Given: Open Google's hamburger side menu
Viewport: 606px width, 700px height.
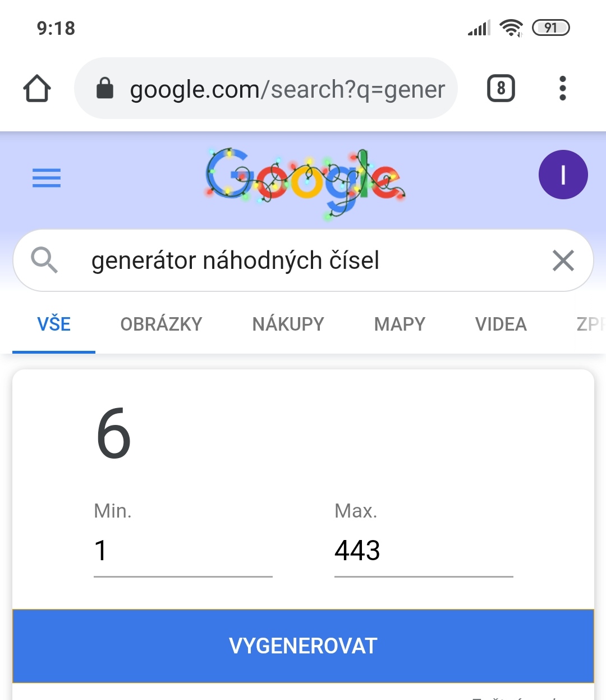Looking at the screenshot, I should pos(47,178).
